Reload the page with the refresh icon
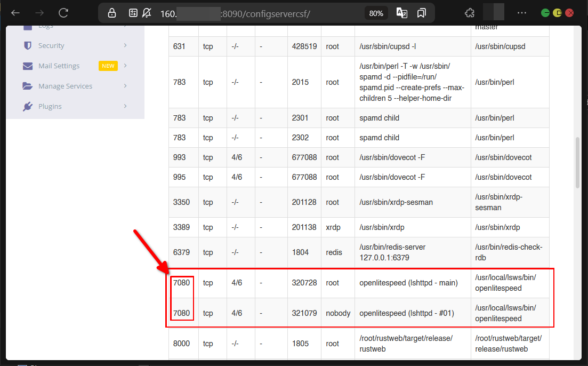 pyautogui.click(x=63, y=13)
